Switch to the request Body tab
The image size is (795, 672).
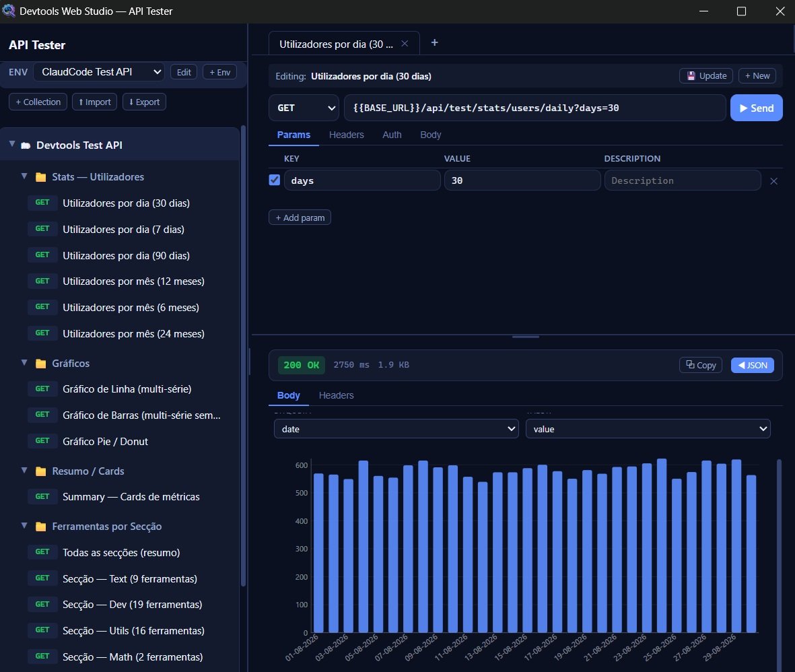click(x=430, y=135)
